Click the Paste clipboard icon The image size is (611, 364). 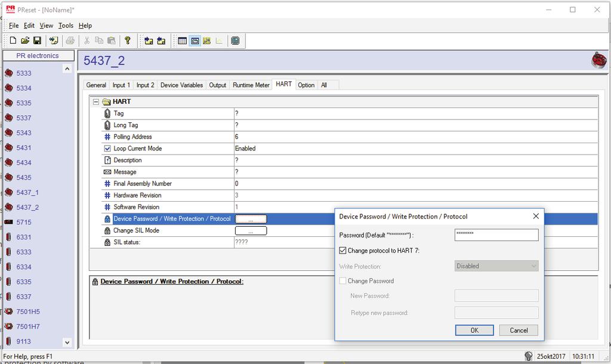coord(112,41)
